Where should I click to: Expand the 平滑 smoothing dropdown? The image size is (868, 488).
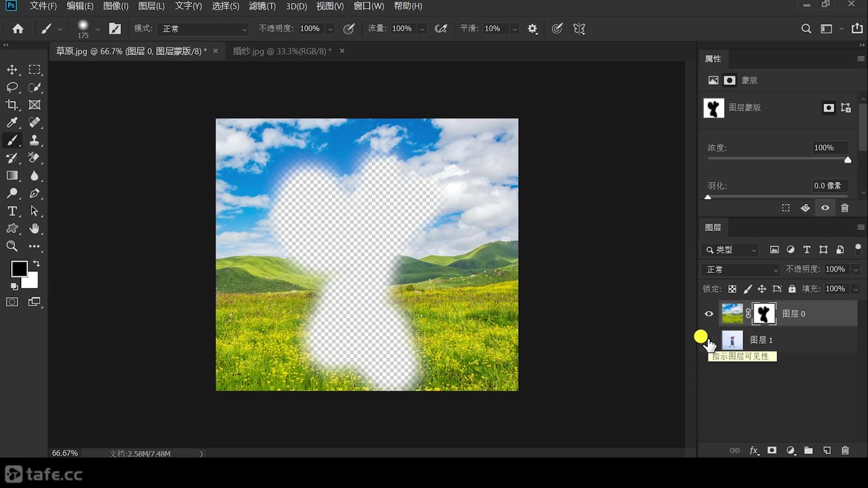point(514,29)
